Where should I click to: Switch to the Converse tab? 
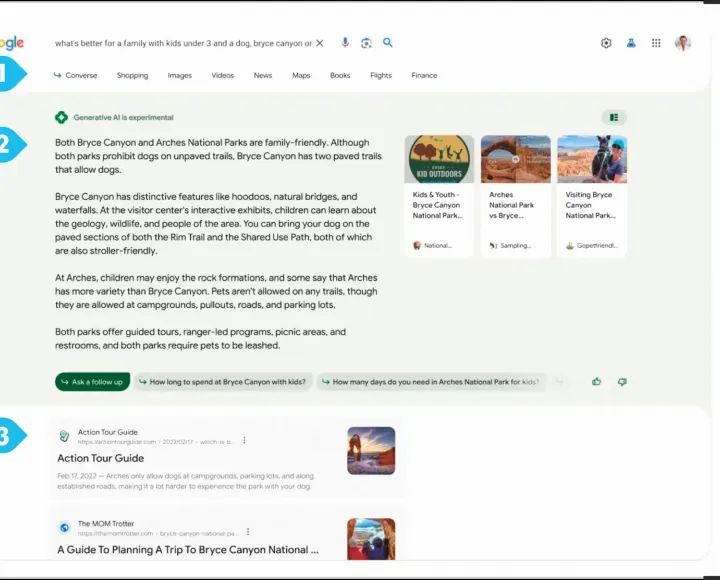tap(76, 75)
